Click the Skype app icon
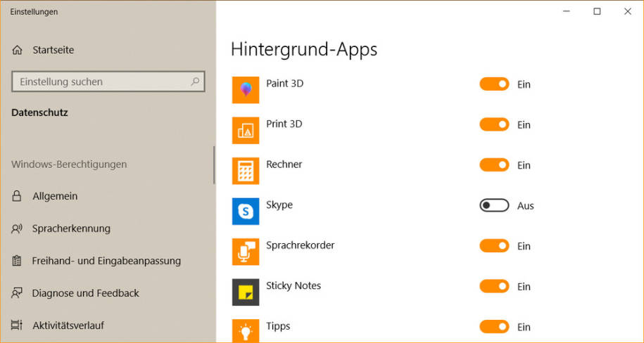 pyautogui.click(x=246, y=211)
